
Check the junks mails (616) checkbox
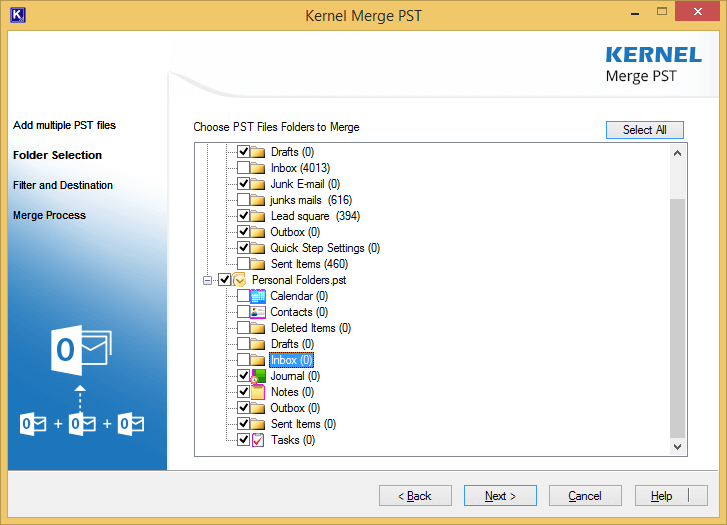point(243,199)
